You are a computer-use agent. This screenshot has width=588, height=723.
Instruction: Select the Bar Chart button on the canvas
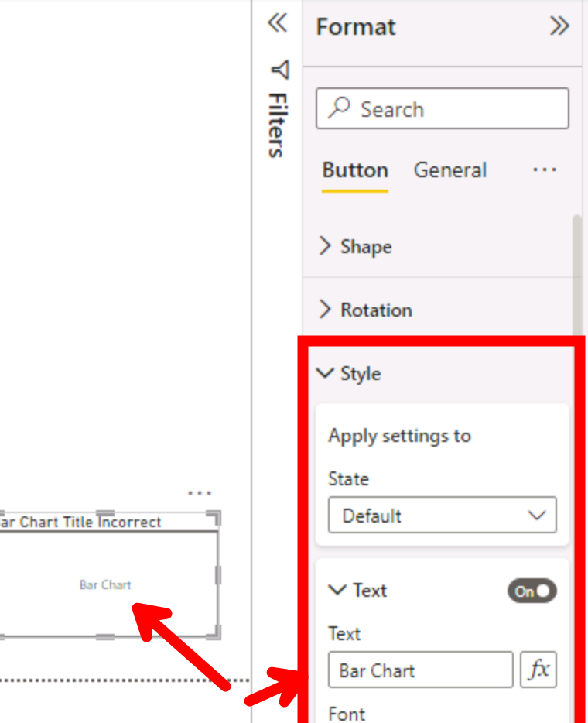click(x=105, y=585)
